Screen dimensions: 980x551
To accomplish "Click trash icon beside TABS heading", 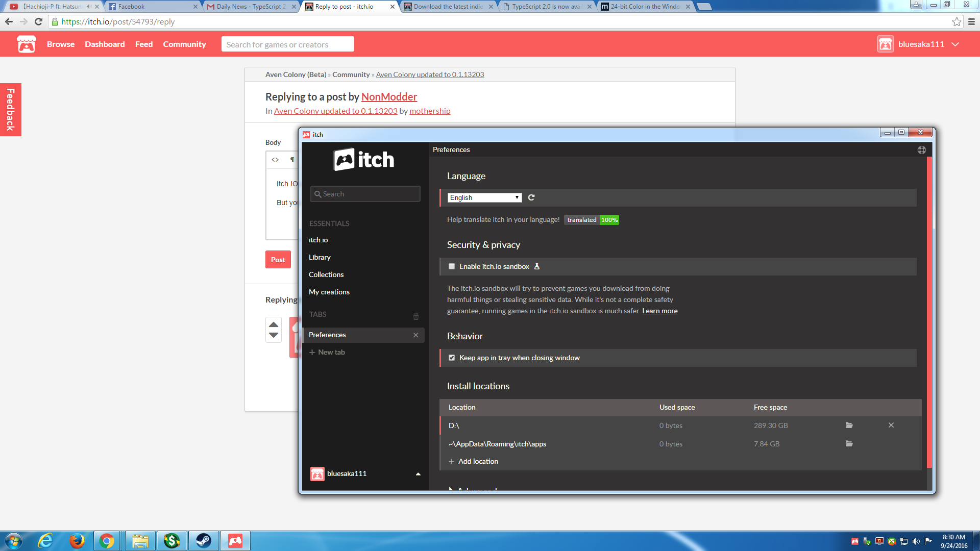I will point(416,316).
